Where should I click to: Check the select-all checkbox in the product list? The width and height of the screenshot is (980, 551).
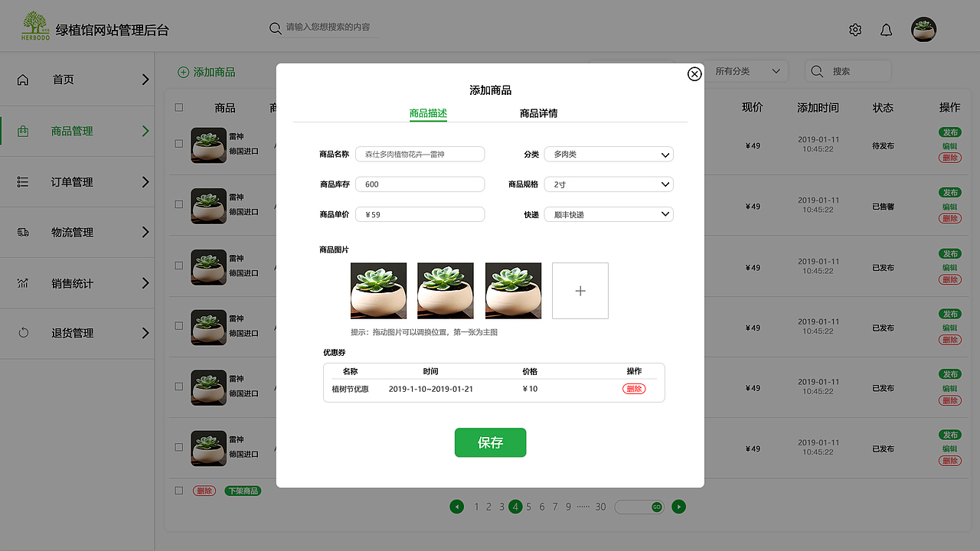coord(178,107)
